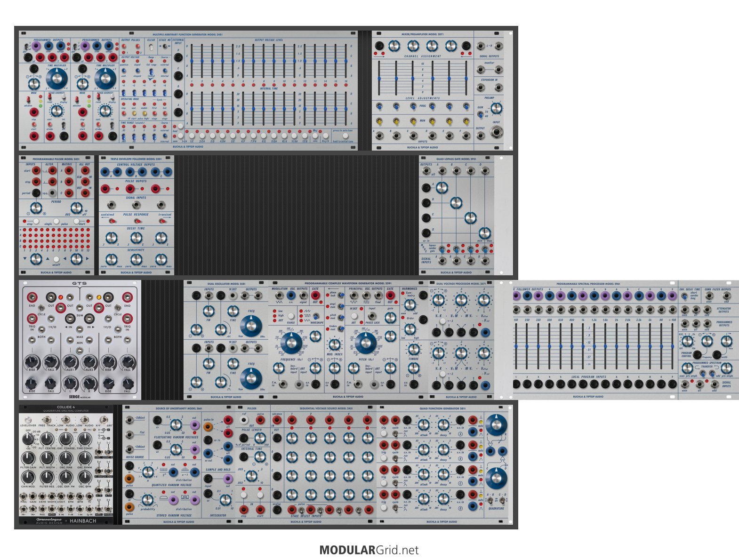This screenshot has height=560, width=739.
Task: Click Timbre knob on 259t
Action: click(x=413, y=349)
